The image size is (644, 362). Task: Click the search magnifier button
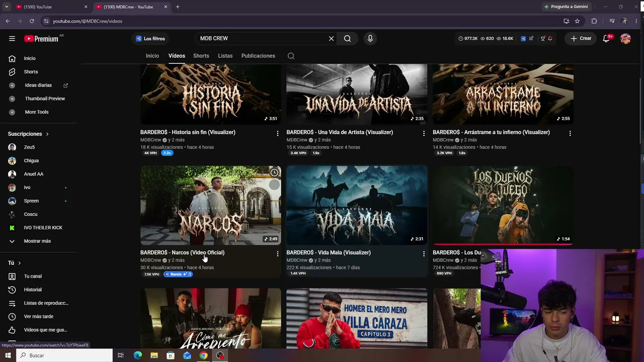348,39
